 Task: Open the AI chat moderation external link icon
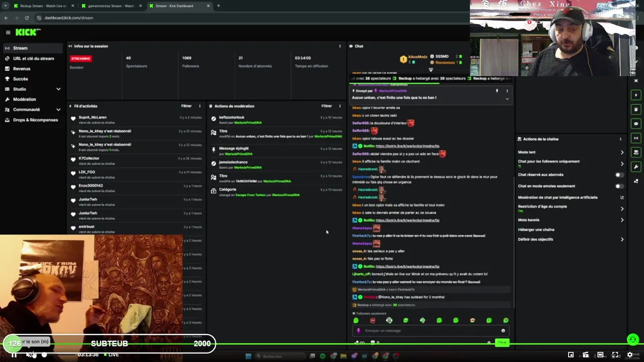(622, 198)
